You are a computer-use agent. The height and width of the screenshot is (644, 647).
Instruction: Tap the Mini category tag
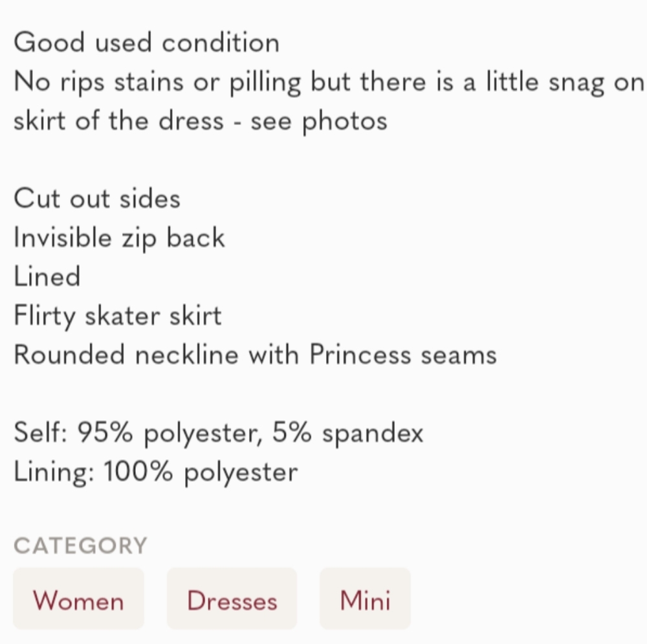[x=365, y=599]
